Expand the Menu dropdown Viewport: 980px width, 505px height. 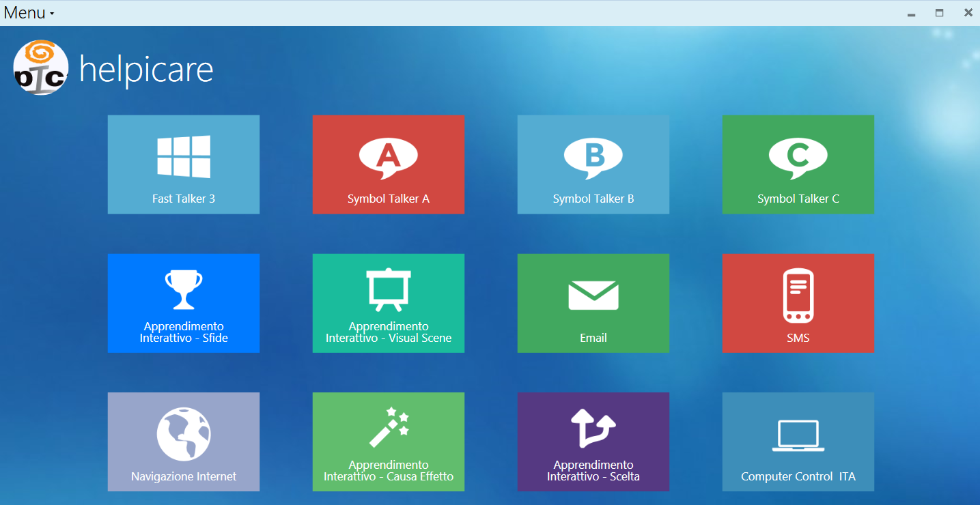pos(29,13)
